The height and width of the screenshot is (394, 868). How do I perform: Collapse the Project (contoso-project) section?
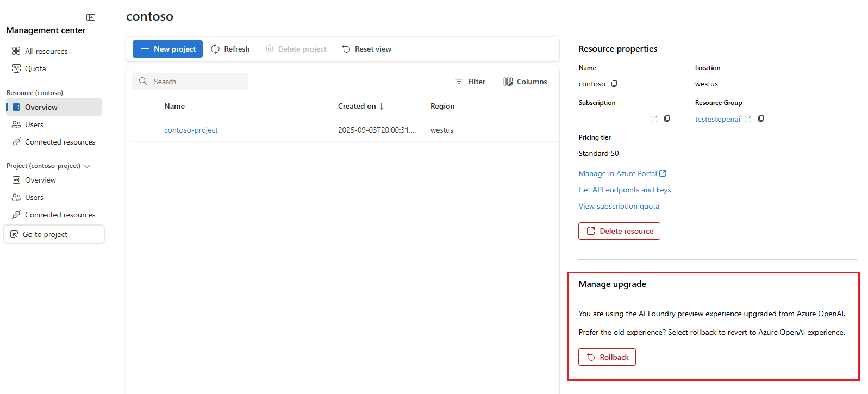click(x=87, y=166)
